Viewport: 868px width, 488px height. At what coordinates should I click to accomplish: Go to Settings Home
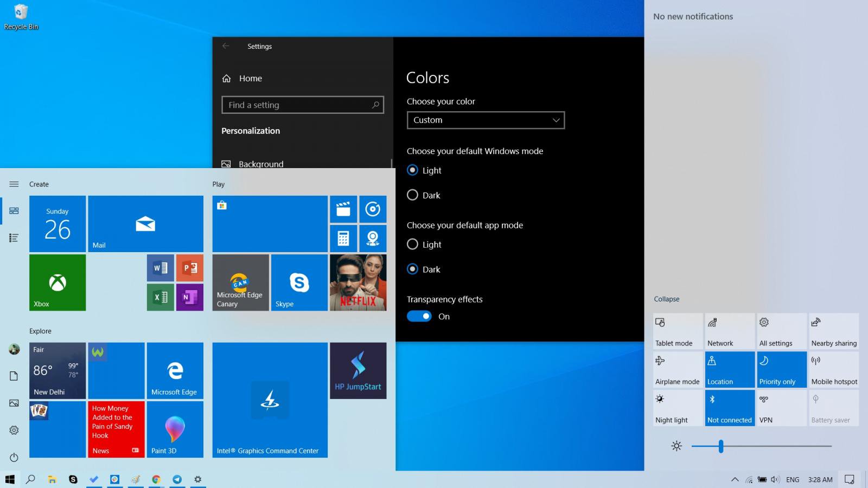tap(250, 79)
